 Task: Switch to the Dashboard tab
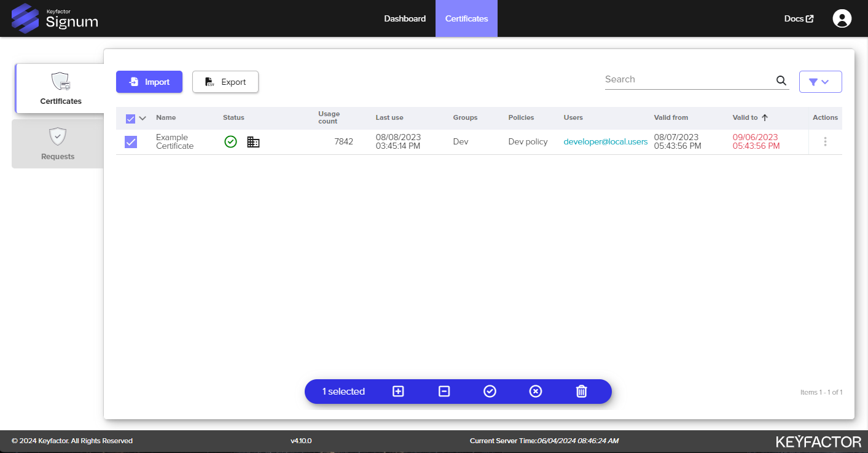(405, 18)
